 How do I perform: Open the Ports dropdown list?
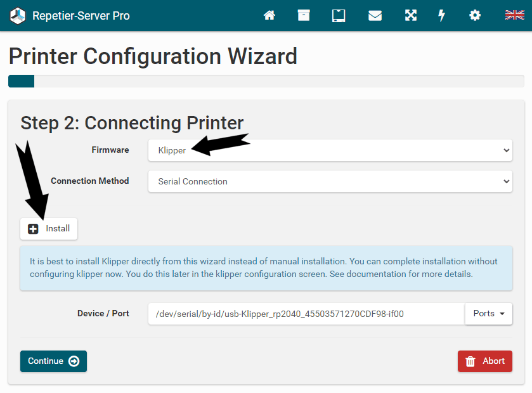489,314
